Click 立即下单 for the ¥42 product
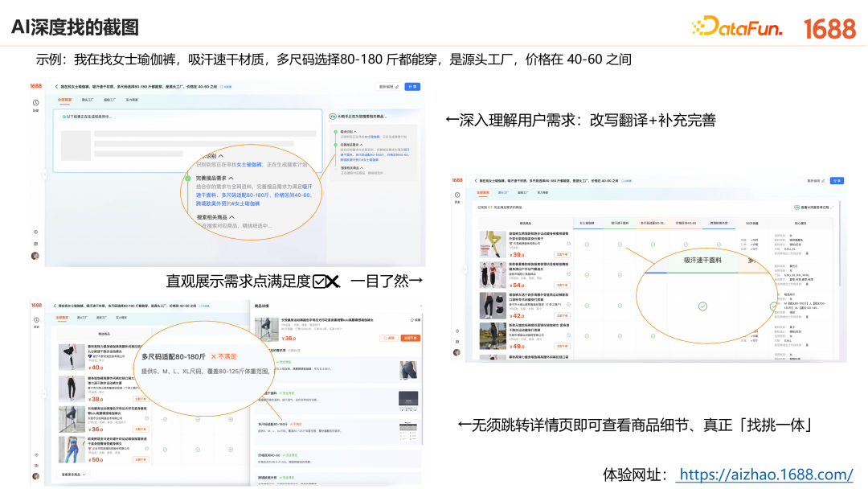The width and height of the screenshot is (868, 489). click(x=563, y=315)
